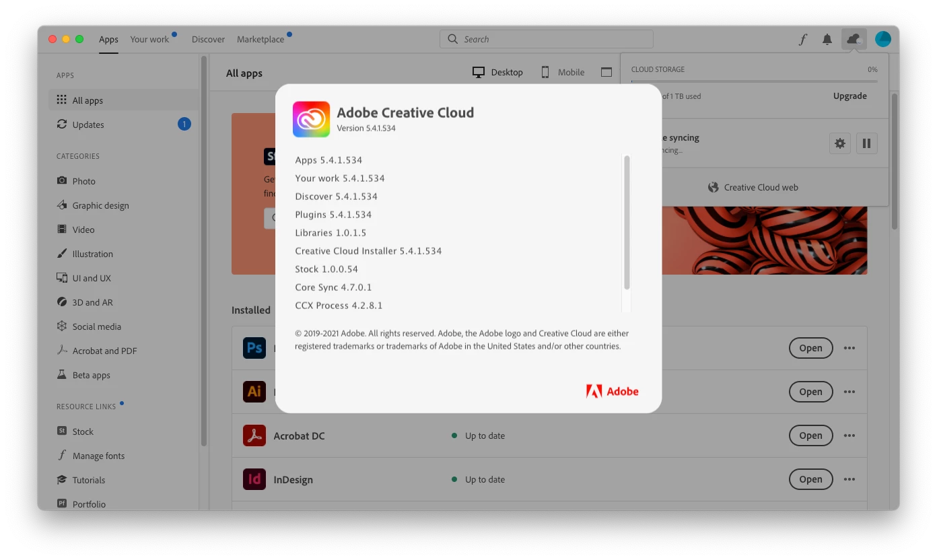Switch to the Your work tab
The height and width of the screenshot is (560, 937).
(149, 39)
